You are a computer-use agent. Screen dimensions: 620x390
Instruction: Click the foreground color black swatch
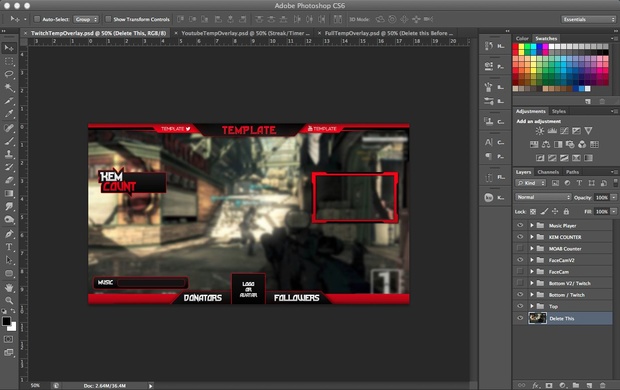pos(6,321)
